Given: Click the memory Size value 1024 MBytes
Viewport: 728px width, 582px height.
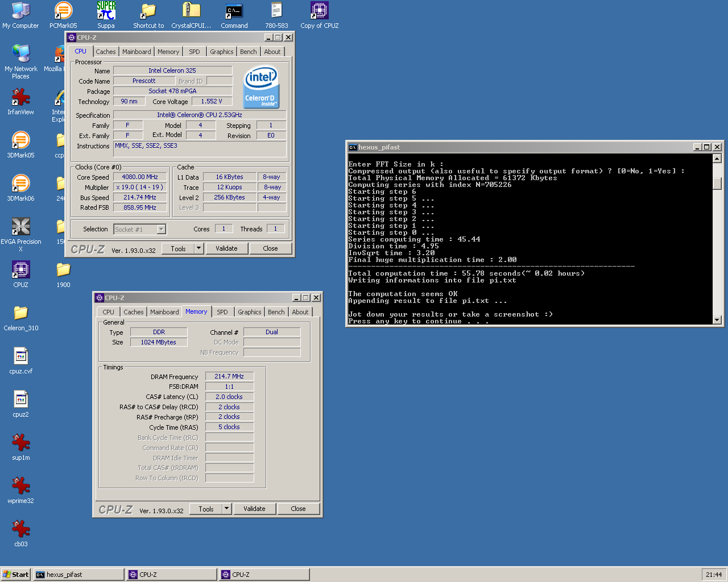Looking at the screenshot, I should coord(159,342).
